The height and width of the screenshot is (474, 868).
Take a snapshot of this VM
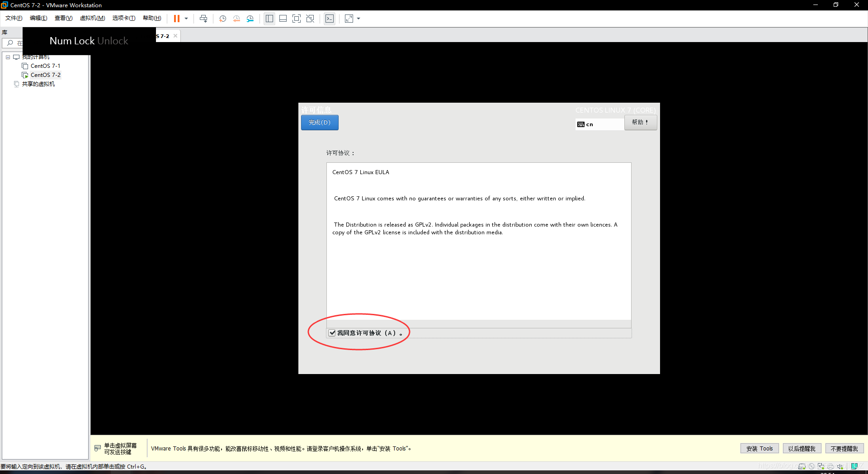(223, 19)
